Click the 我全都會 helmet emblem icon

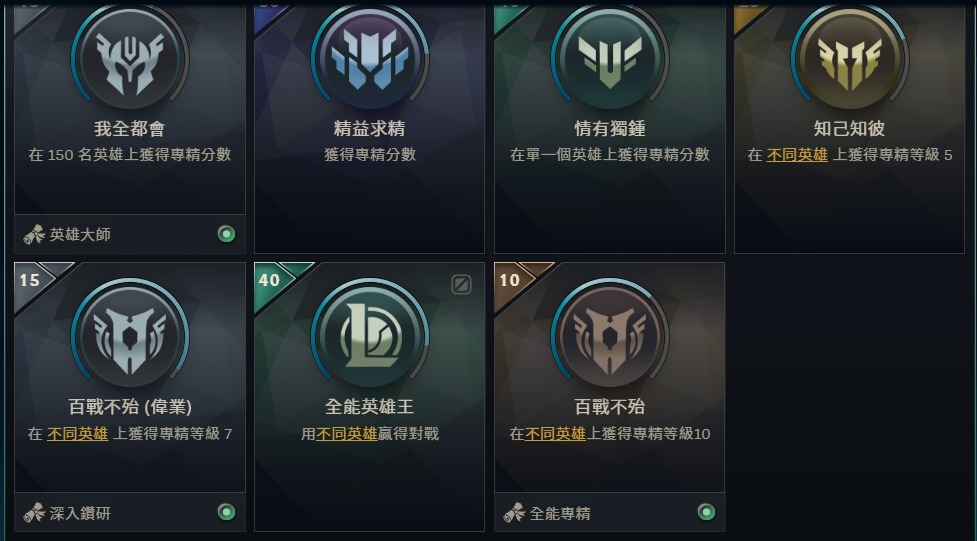[130, 59]
